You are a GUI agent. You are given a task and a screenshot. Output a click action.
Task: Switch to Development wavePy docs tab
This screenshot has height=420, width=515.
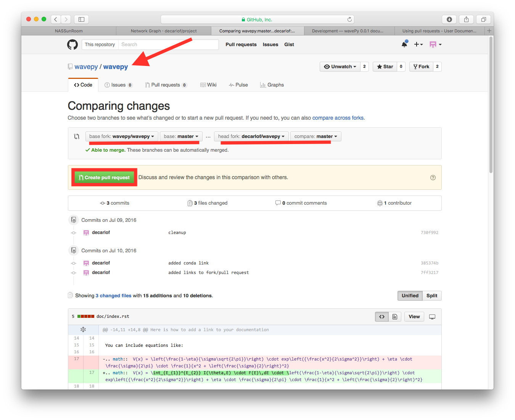[x=348, y=31]
